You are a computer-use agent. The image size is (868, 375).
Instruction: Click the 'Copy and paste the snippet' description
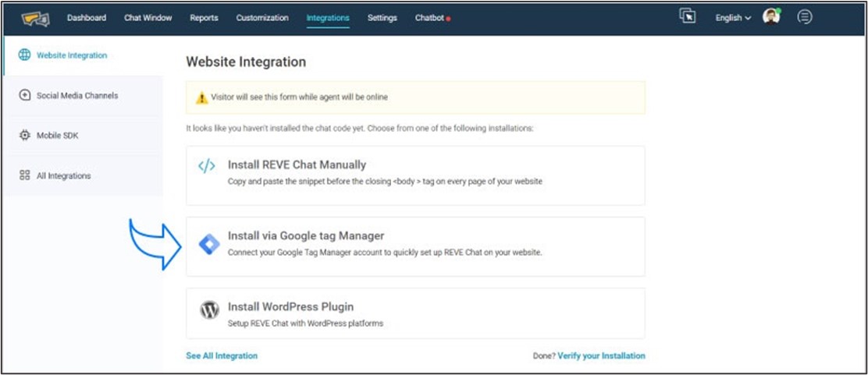tap(385, 182)
